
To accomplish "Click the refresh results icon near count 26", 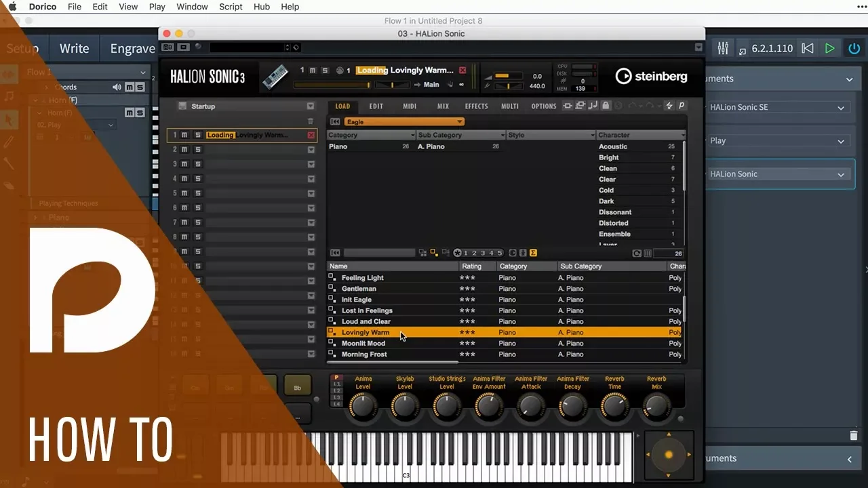I will tap(637, 253).
